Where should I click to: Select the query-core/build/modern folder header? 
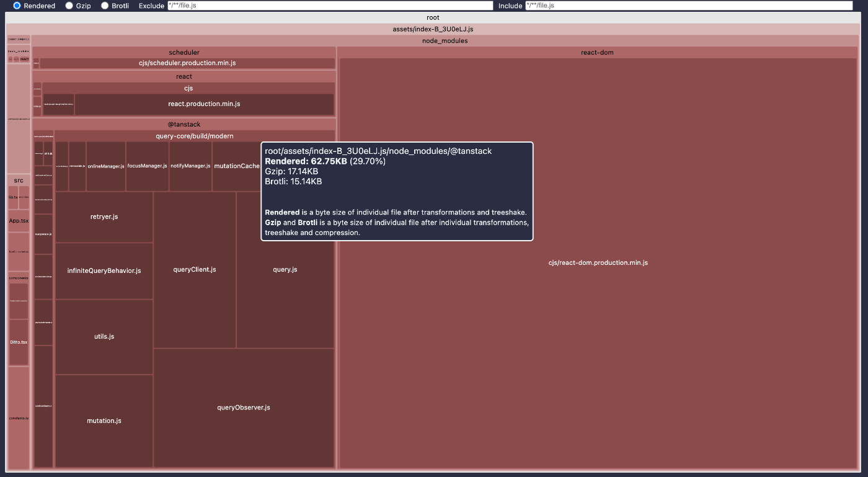click(195, 136)
